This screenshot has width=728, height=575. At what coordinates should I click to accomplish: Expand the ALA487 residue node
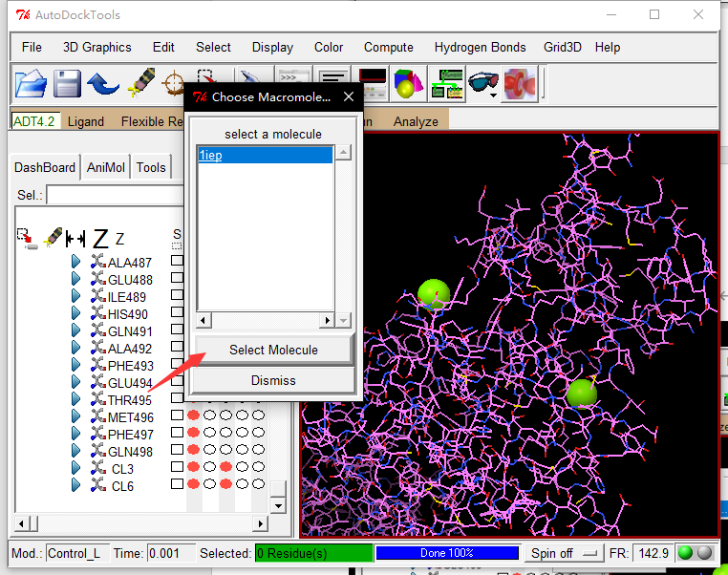76,262
